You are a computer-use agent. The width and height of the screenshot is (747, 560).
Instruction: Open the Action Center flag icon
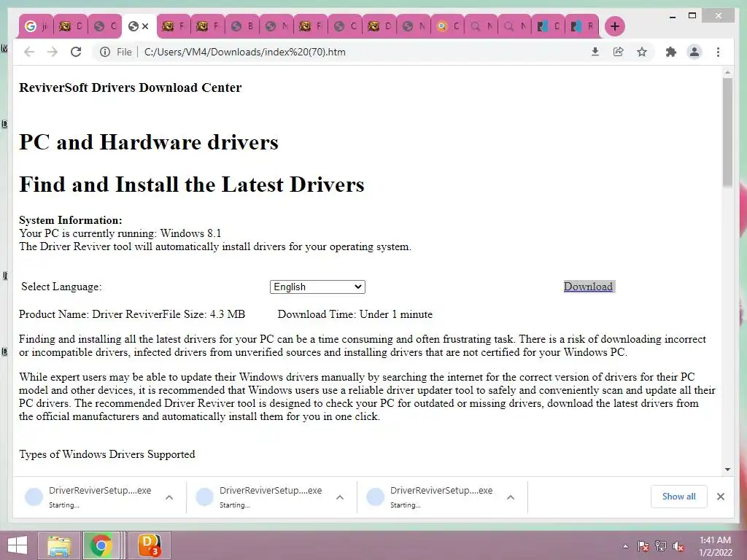(x=643, y=546)
